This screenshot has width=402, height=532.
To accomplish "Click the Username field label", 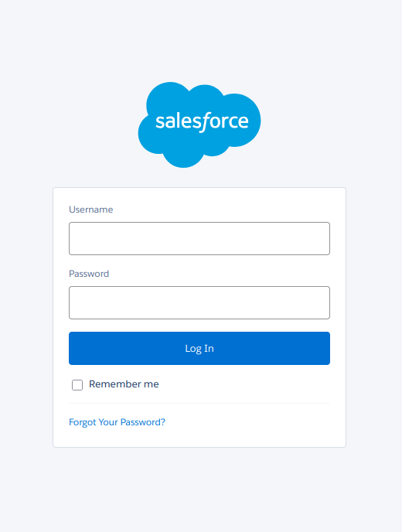I will point(91,210).
